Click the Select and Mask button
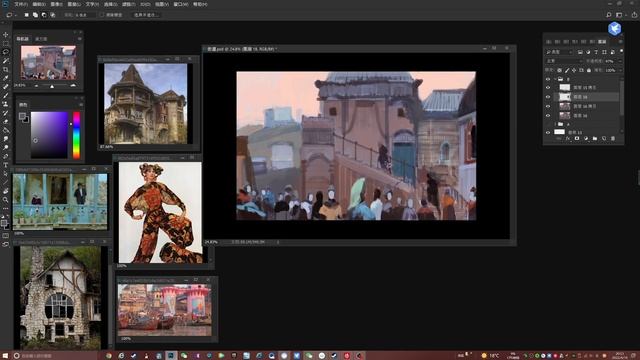 tap(146, 15)
